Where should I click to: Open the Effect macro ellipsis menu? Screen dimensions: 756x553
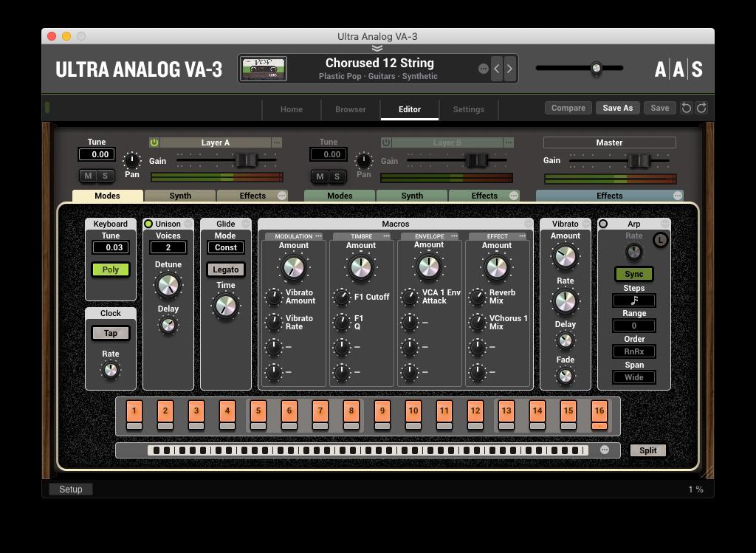523,236
